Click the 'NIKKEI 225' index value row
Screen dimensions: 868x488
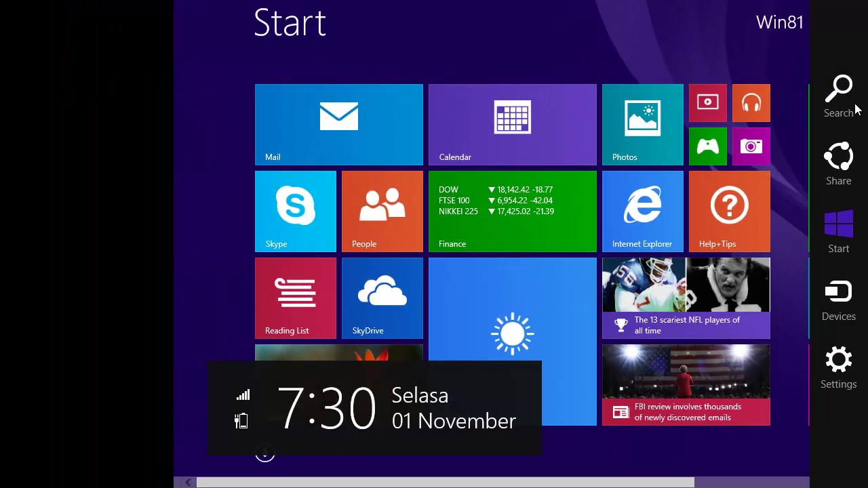[x=496, y=211]
